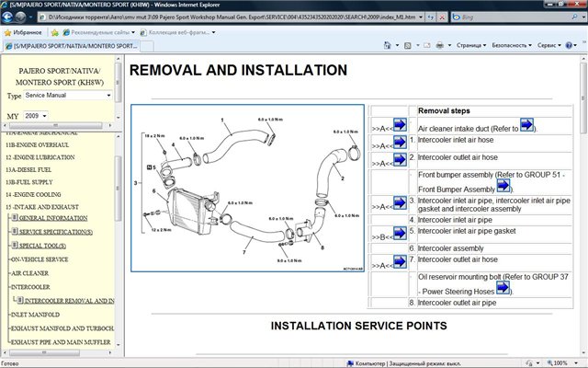Open the MY 2009 model year dropdown
The image size is (588, 368).
(39, 116)
